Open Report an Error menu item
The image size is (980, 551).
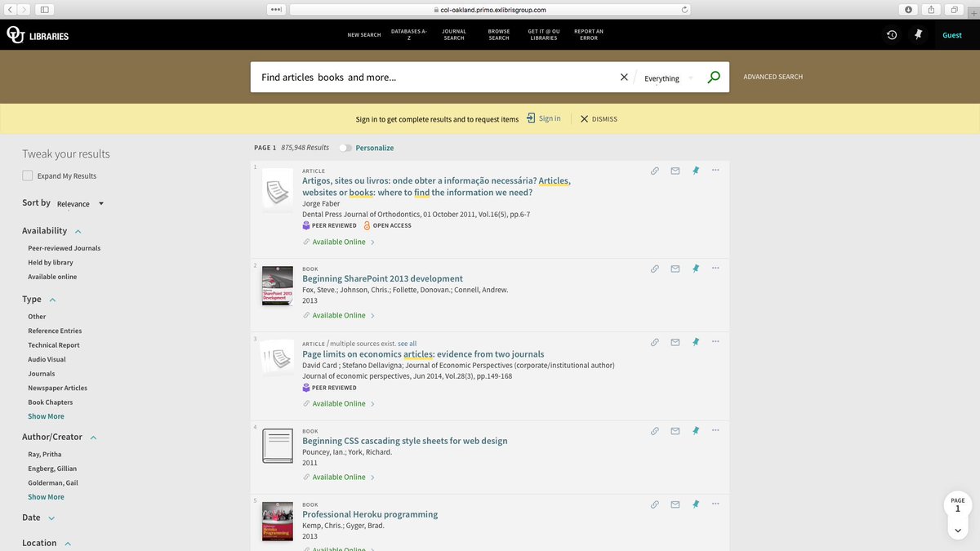[x=589, y=34]
